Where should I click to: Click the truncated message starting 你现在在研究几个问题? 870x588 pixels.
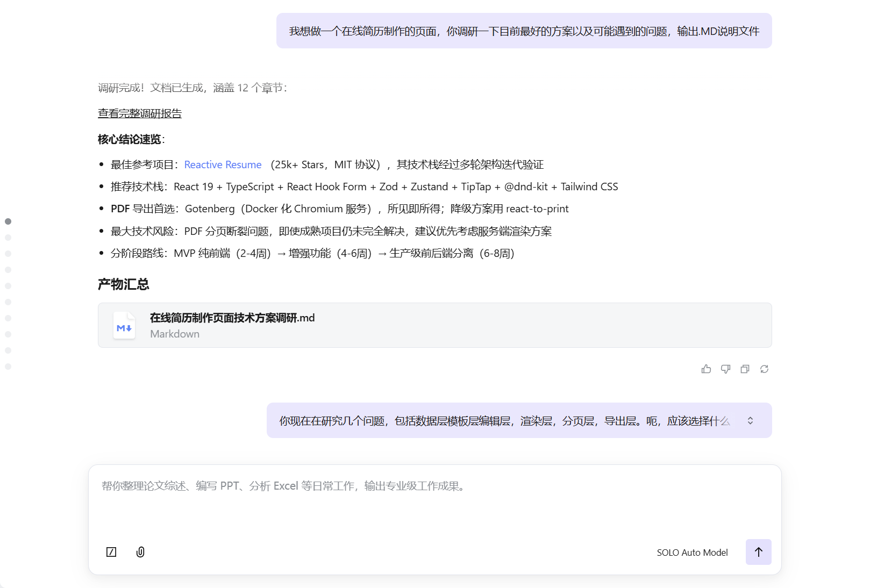point(504,421)
